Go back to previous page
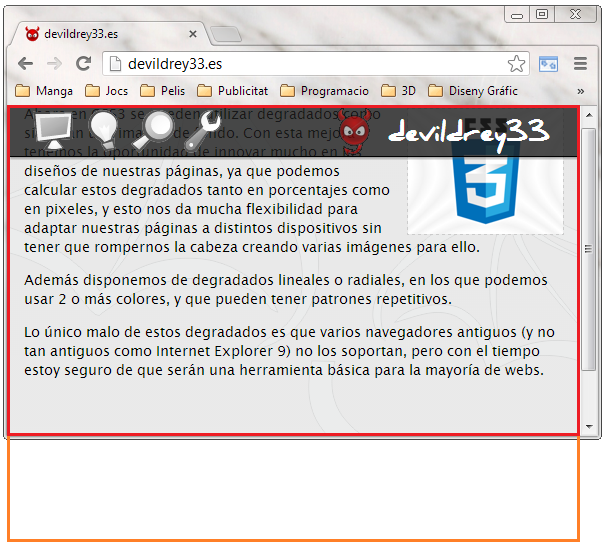Viewport: 605px width, 542px height. point(25,64)
